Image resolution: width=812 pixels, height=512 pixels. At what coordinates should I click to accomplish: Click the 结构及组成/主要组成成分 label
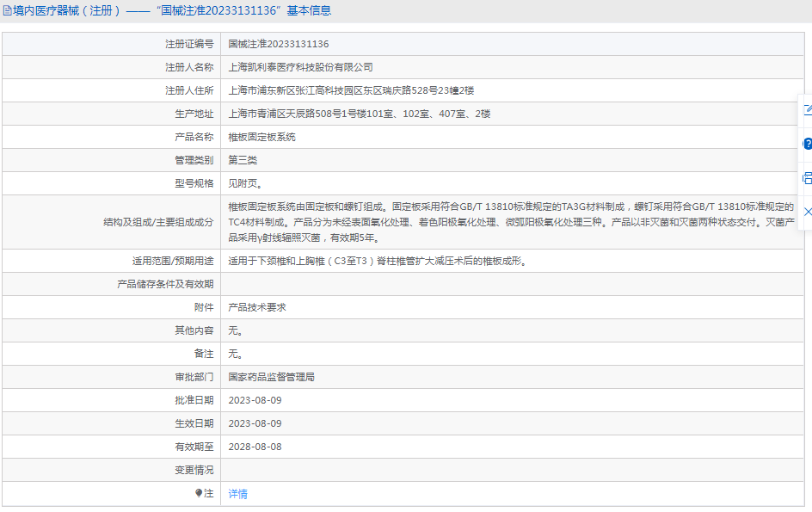pos(158,222)
